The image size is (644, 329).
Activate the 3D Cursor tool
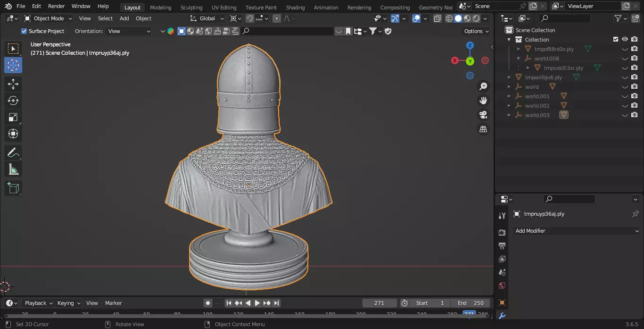[13, 65]
